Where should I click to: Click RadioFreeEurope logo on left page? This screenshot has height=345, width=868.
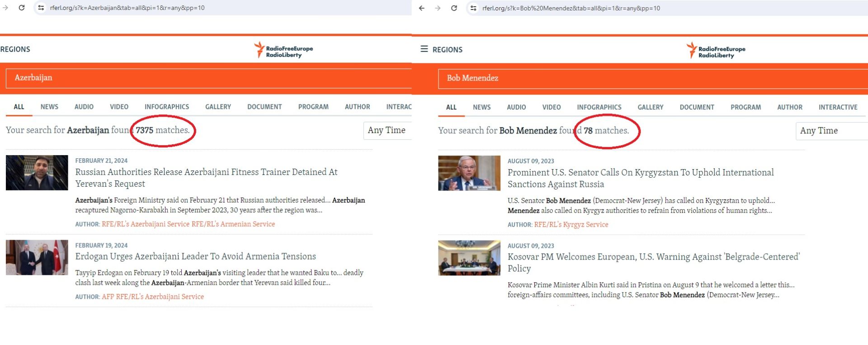click(x=283, y=51)
